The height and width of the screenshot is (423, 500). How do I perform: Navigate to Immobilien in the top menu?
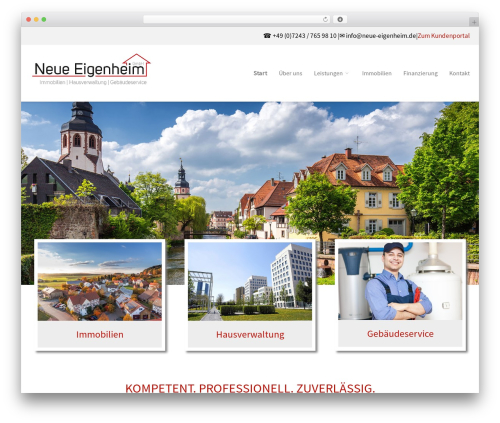[377, 73]
